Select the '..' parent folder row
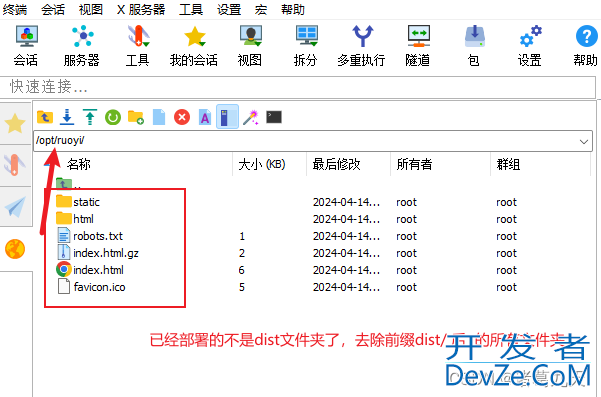The image size is (601, 397). tap(69, 185)
